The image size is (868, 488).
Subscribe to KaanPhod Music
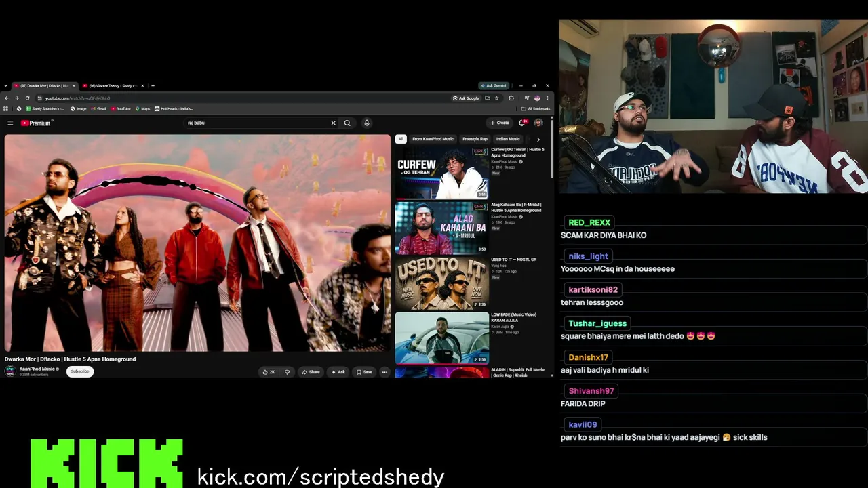80,371
